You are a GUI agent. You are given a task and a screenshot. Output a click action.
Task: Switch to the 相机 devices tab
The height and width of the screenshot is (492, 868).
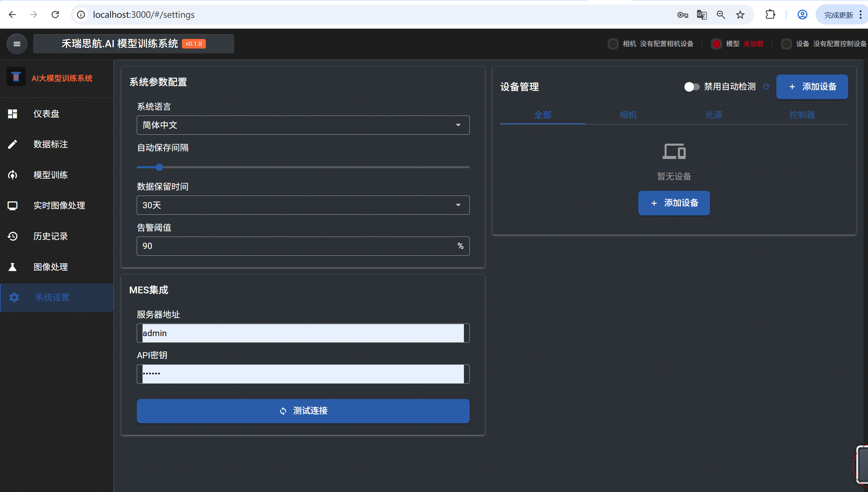pyautogui.click(x=628, y=115)
